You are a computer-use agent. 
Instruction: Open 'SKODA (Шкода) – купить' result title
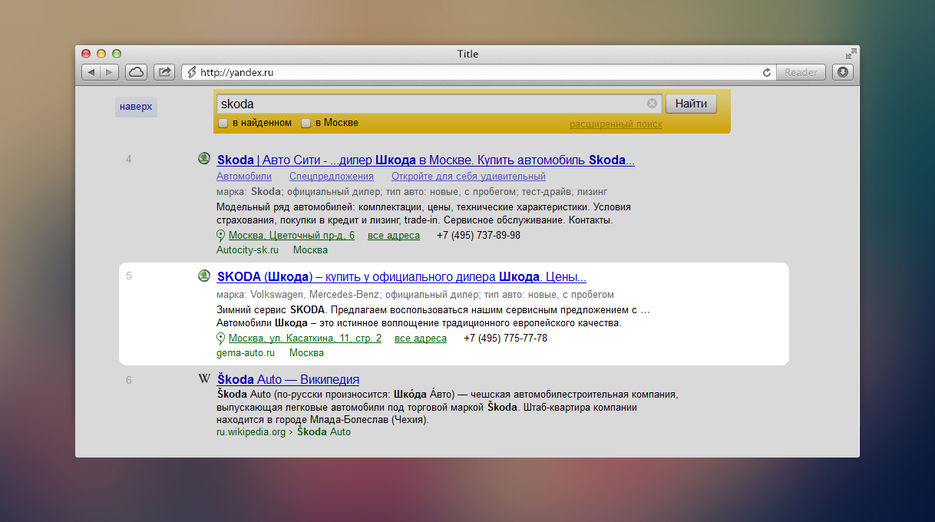[x=401, y=277]
